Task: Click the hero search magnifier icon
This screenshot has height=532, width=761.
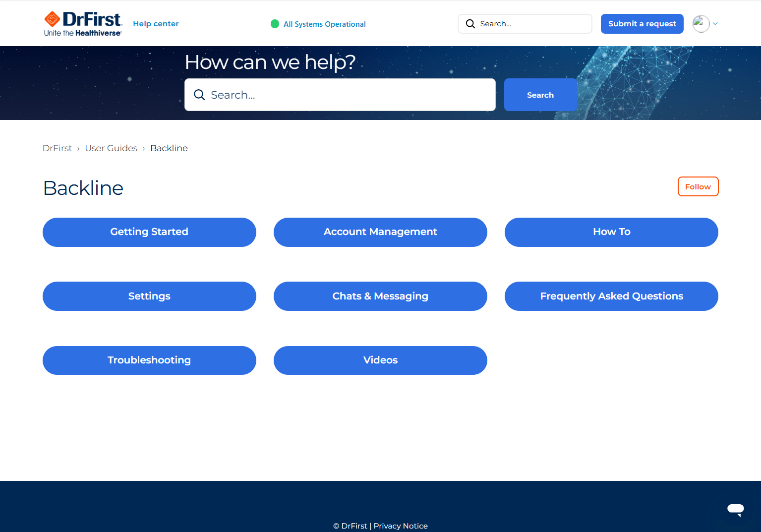Action: tap(199, 95)
